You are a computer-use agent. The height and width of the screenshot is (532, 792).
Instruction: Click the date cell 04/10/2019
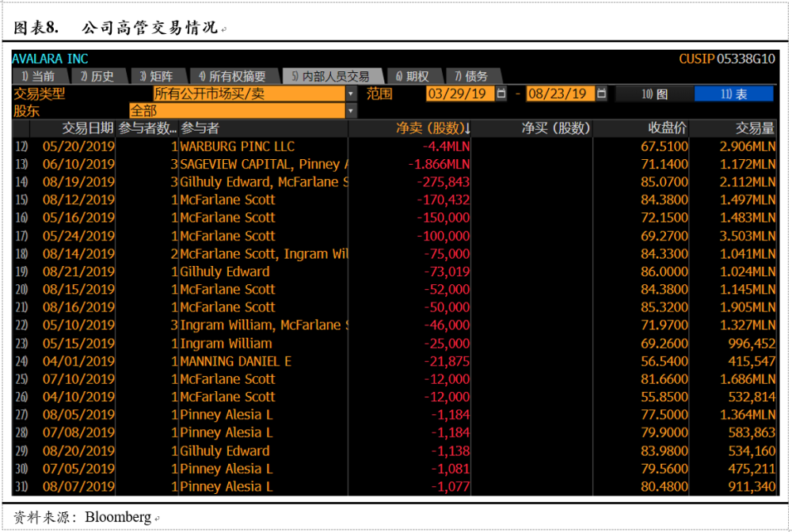[78, 397]
